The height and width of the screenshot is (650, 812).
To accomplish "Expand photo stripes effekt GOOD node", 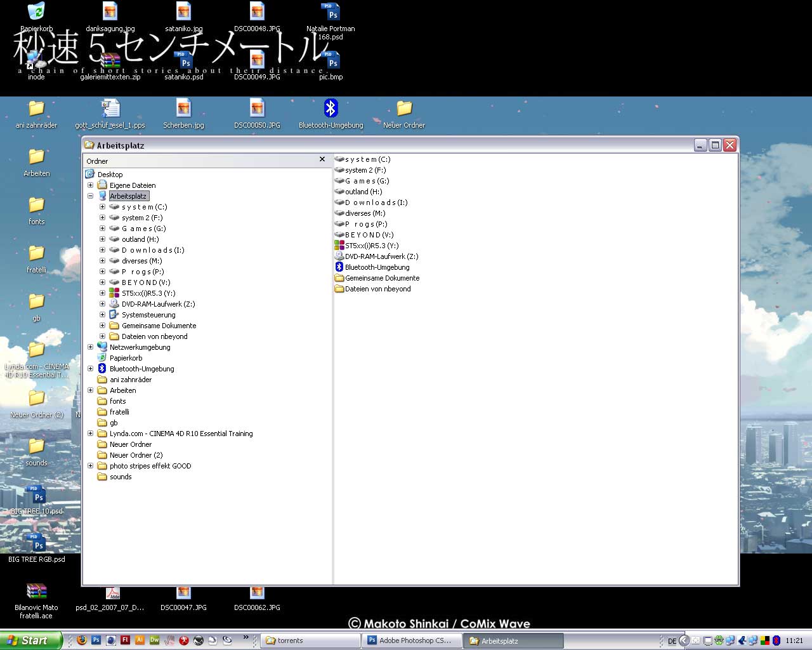I will click(x=90, y=466).
